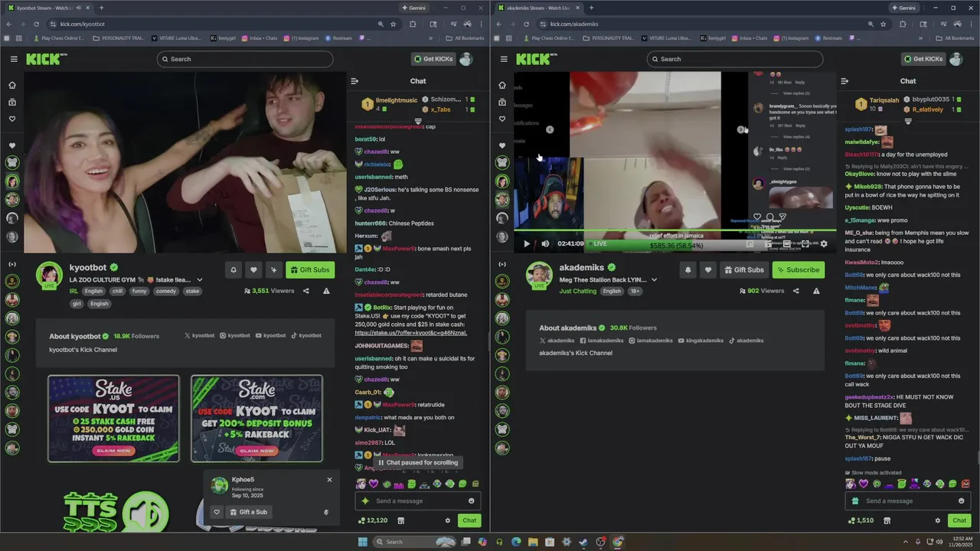Mute the akademiks video volume
Screen dimensions: 980x551
(x=545, y=244)
